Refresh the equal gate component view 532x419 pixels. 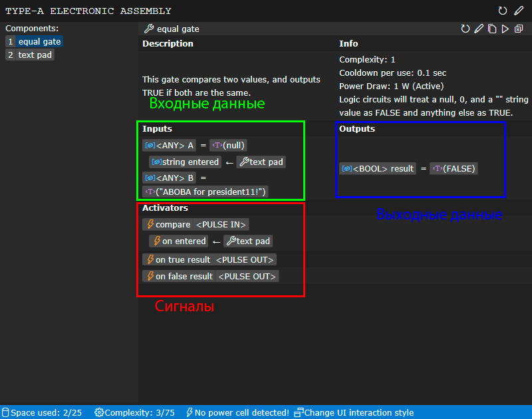[x=465, y=29]
